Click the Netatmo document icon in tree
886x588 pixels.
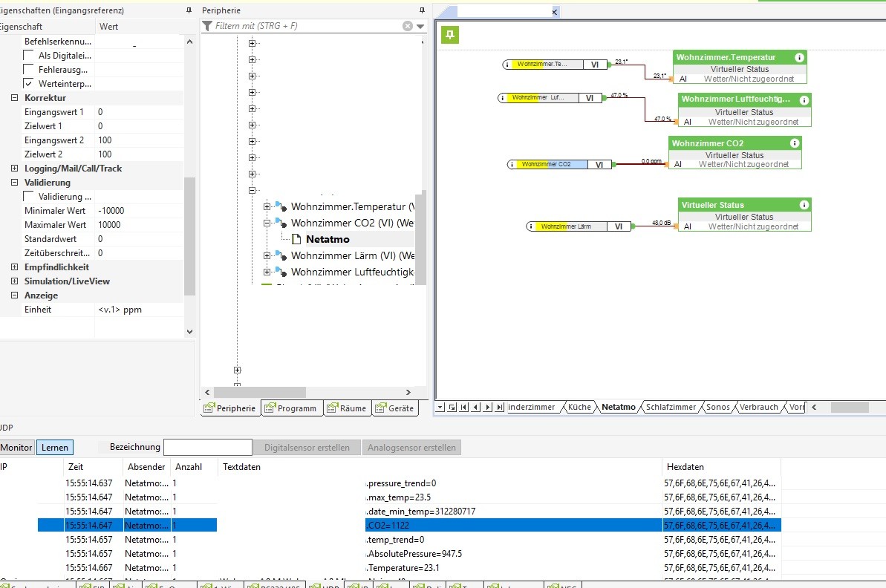point(296,239)
